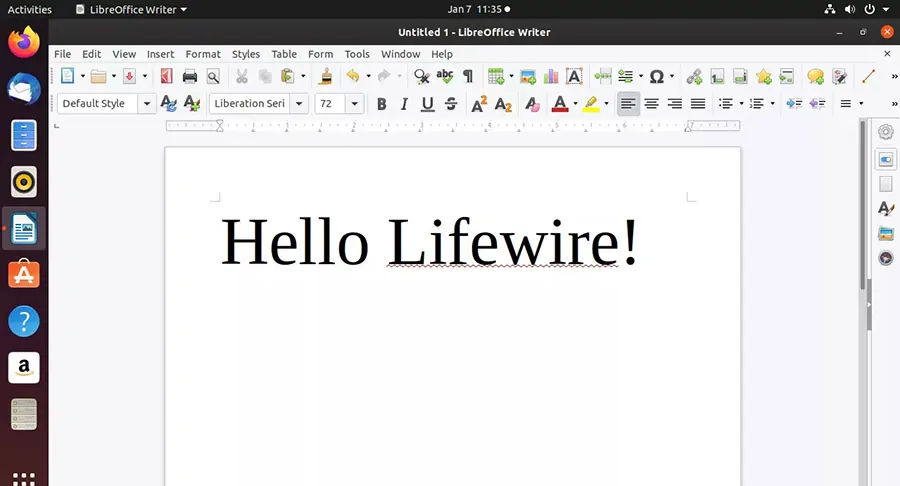
Task: Apply the red font color
Action: pos(560,104)
